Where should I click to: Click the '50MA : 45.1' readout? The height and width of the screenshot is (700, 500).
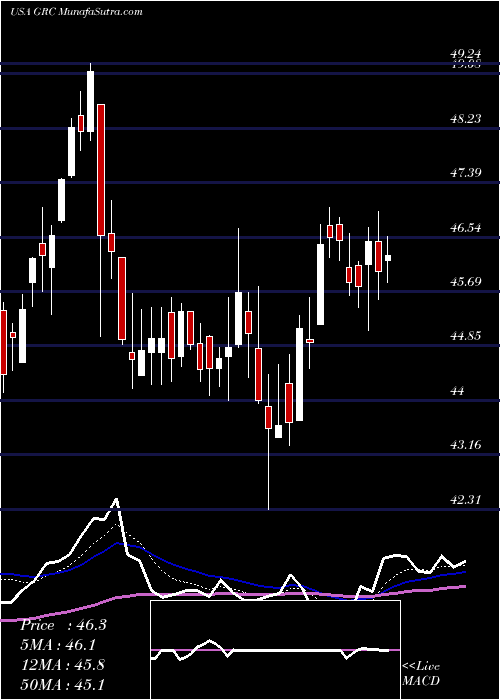[x=63, y=684]
